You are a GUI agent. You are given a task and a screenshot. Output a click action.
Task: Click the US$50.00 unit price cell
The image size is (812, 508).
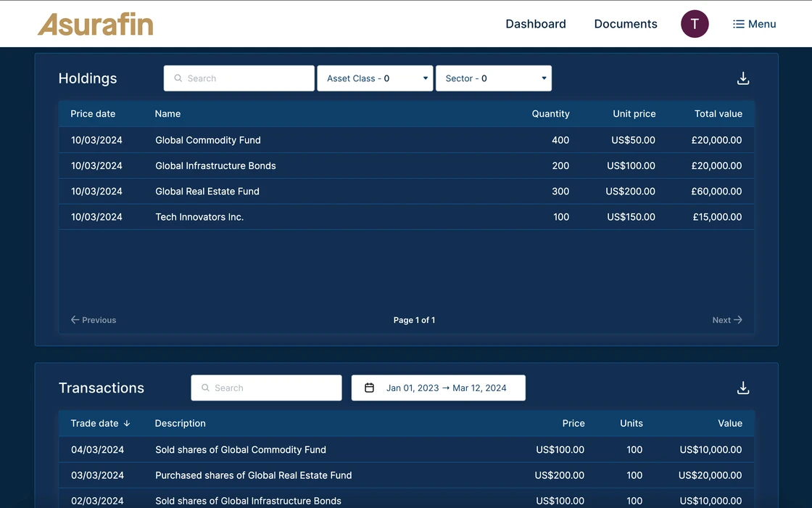point(633,140)
